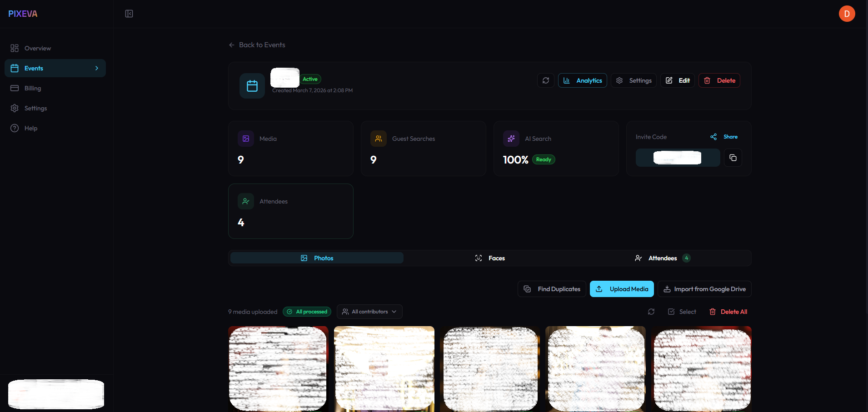This screenshot has height=412, width=868.
Task: Click the refresh icon next to the event title
Action: [x=546, y=80]
